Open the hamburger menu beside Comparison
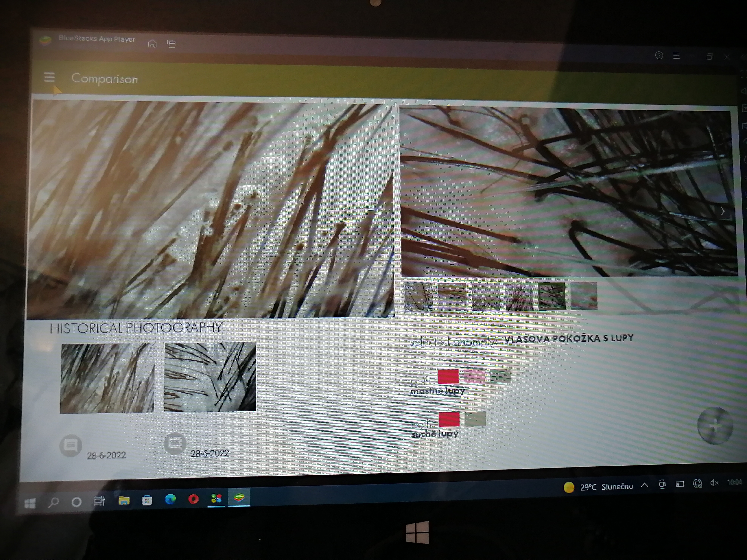This screenshot has width=747, height=560. (x=49, y=77)
